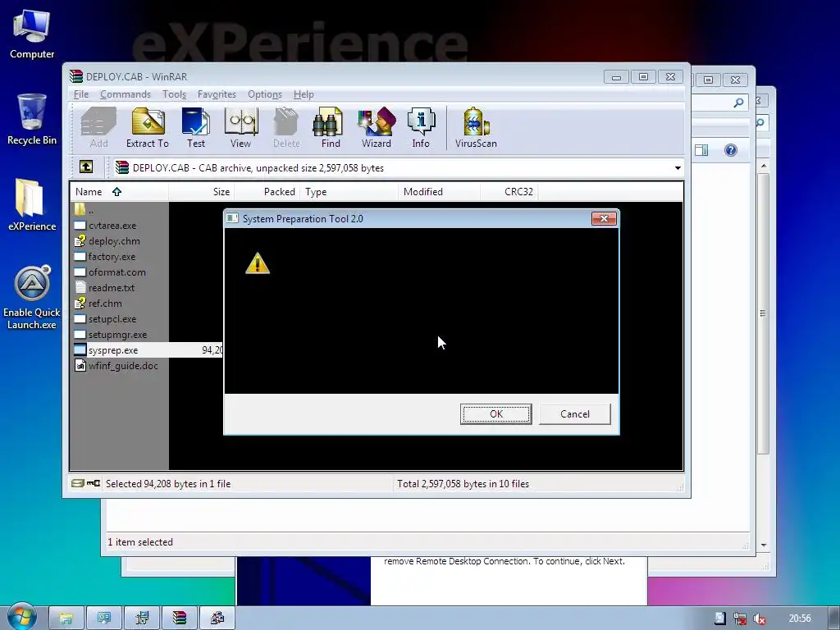The height and width of the screenshot is (630, 840).
Task: Close the System Preparation Tool dialog
Action: pos(604,218)
